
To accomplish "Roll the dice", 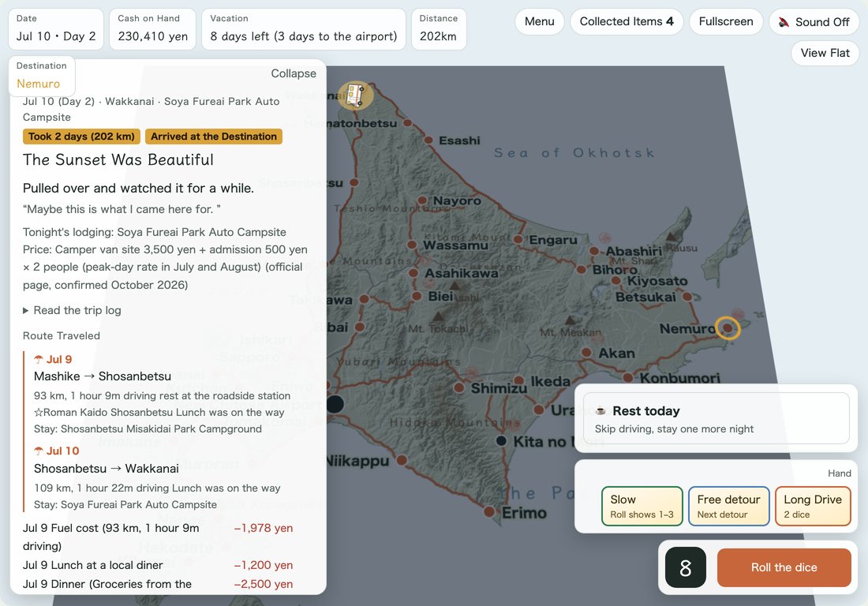I will [784, 567].
